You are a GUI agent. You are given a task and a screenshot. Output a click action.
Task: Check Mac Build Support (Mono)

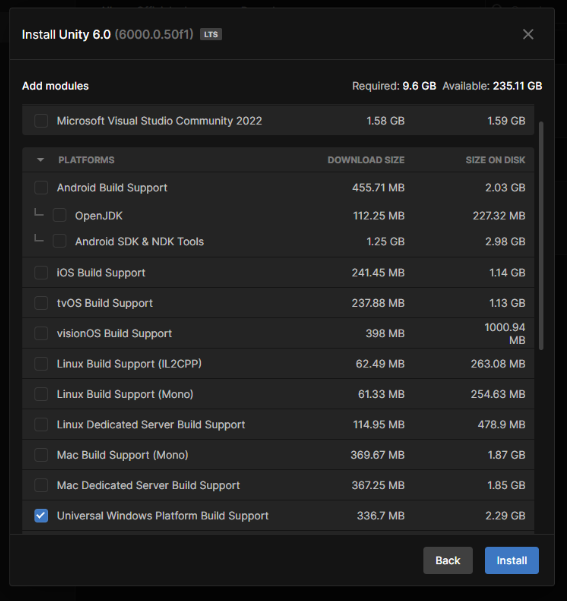point(41,455)
